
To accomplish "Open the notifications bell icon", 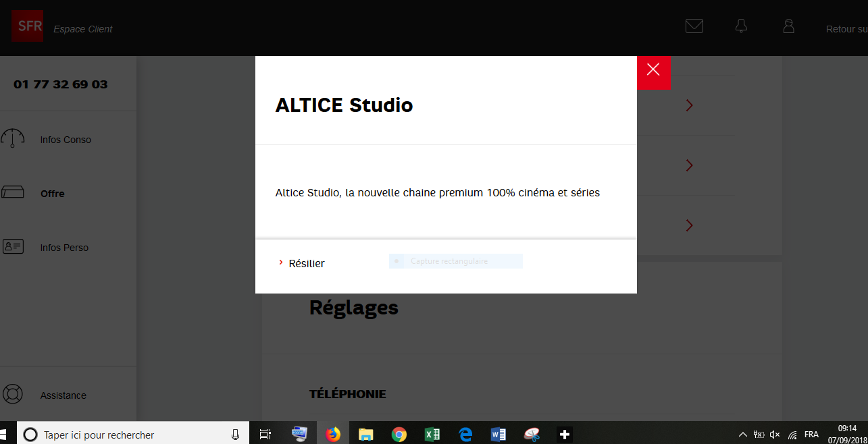I will tap(741, 26).
